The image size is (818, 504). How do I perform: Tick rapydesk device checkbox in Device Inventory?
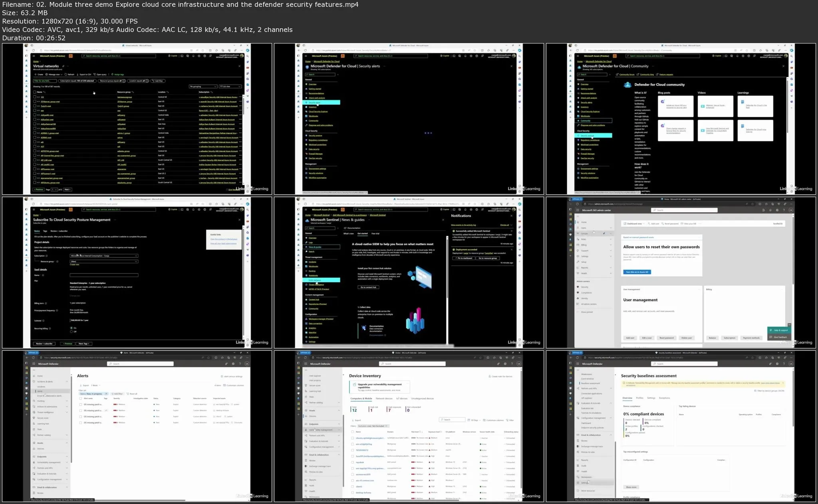coord(352,462)
